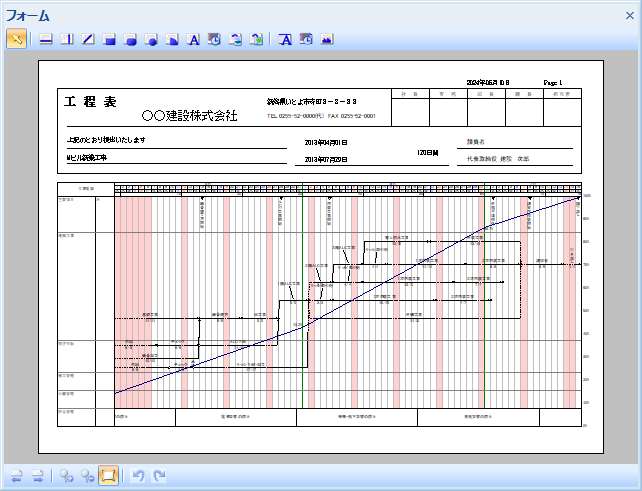Screen dimensions: 642x491
Task: Click the 上記のとおり提出いたします line
Action: [106, 140]
